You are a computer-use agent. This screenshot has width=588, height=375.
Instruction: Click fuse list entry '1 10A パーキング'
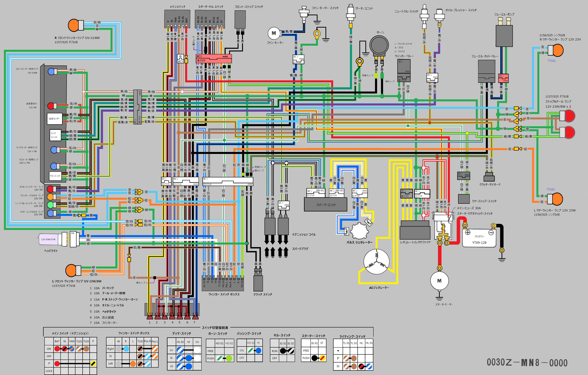tap(102, 288)
